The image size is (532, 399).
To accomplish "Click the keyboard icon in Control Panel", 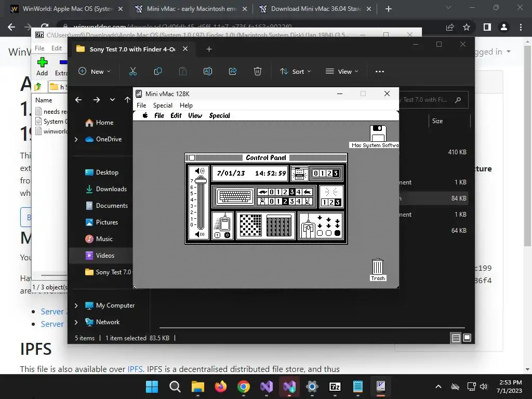I will point(235,196).
